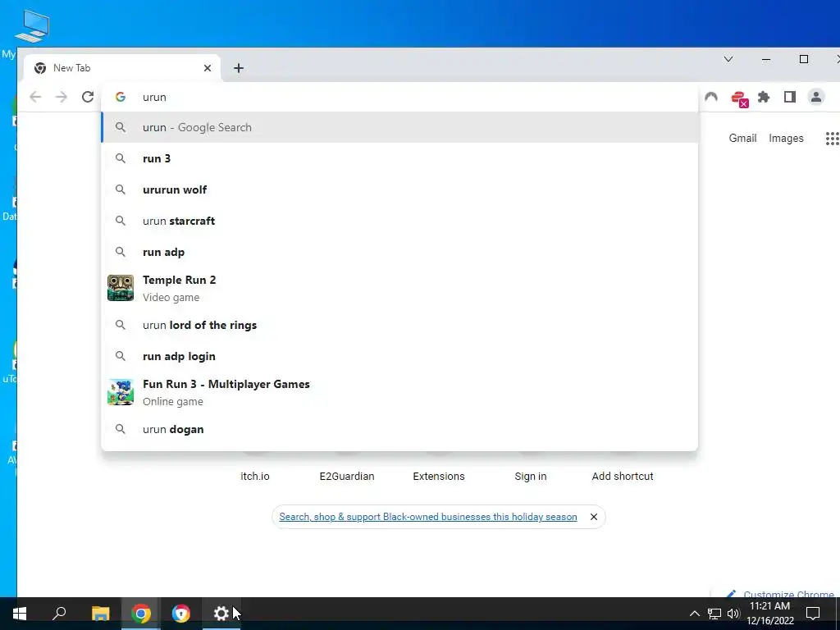Screen dimensions: 840x630
Task: Open the itch.io shortcut
Action: [x=255, y=477]
